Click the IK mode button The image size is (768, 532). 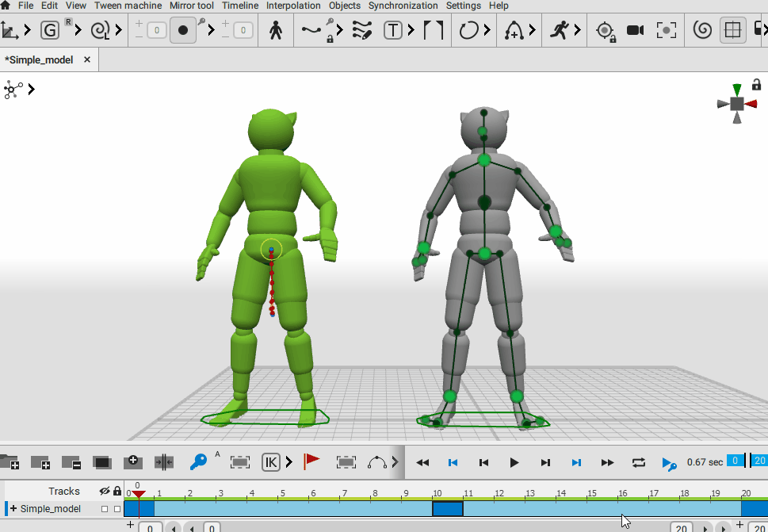tap(269, 461)
